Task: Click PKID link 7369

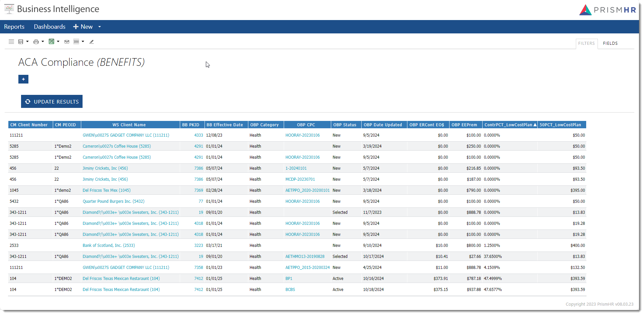Action: coord(199,190)
